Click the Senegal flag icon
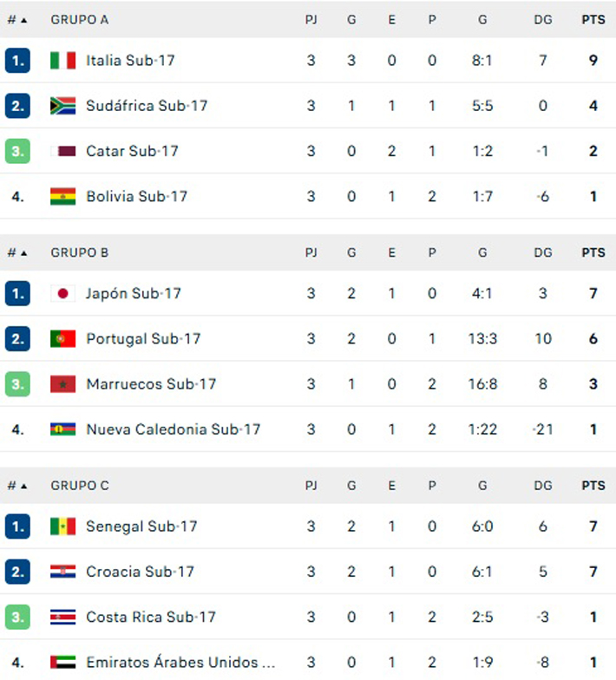 [x=63, y=526]
